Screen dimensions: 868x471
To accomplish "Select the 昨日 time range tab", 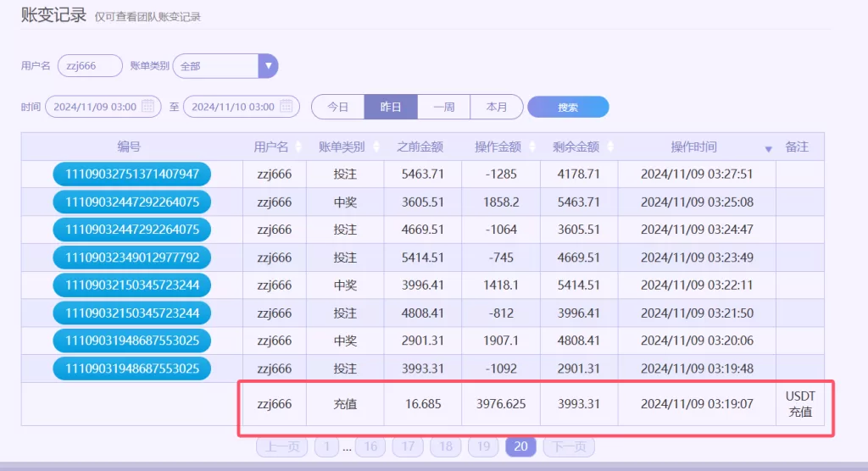I will click(391, 107).
